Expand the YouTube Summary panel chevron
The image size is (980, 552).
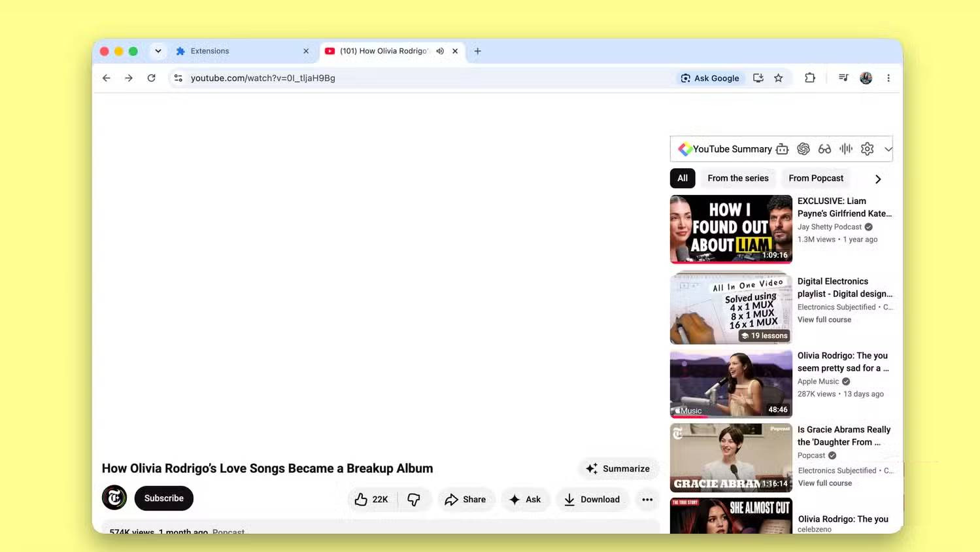pos(888,149)
